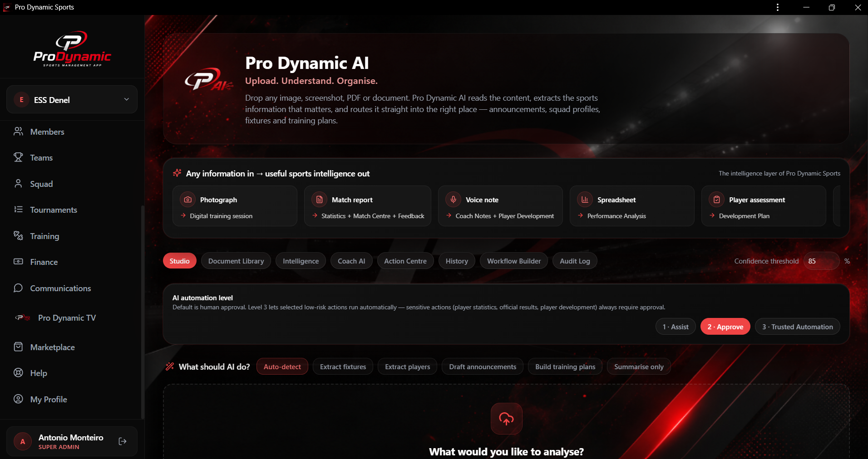Select 3 · Trusted Automation level
This screenshot has height=459, width=868.
click(x=798, y=327)
